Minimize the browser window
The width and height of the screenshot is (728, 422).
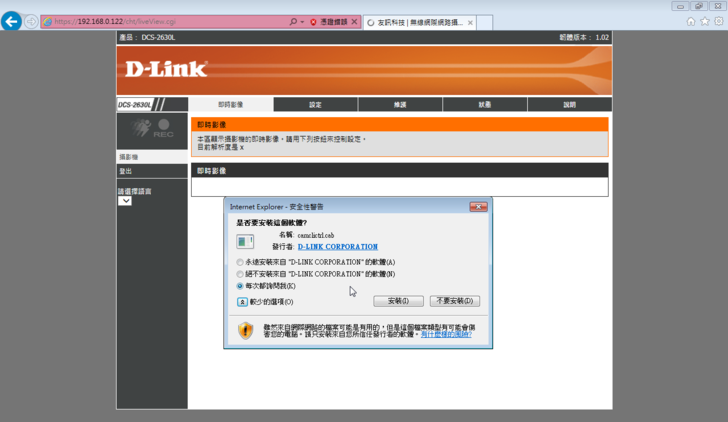point(680,6)
